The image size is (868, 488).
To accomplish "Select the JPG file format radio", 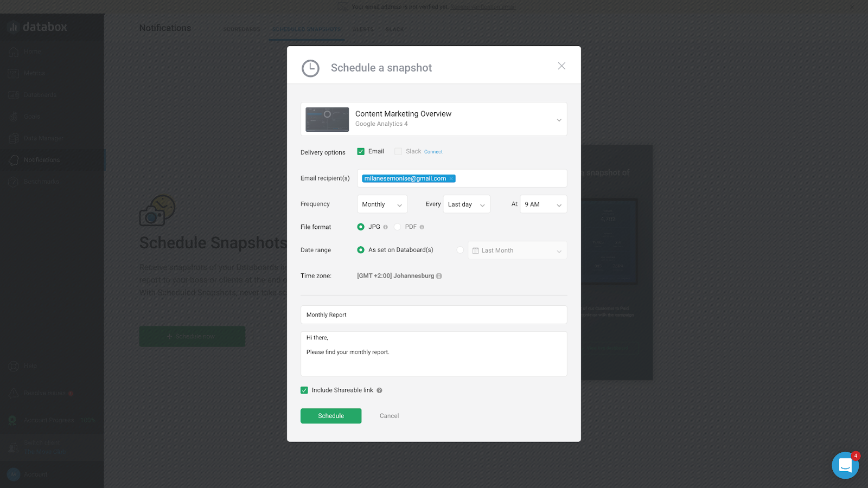I will (361, 227).
